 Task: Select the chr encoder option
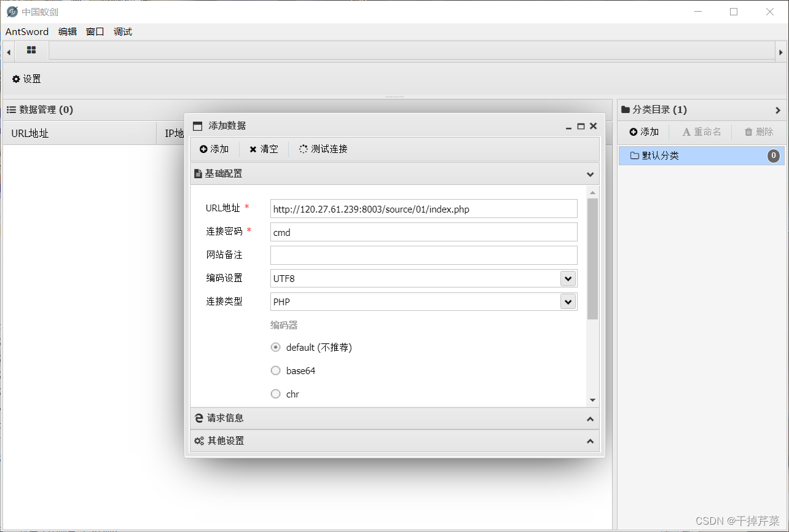pyautogui.click(x=276, y=394)
